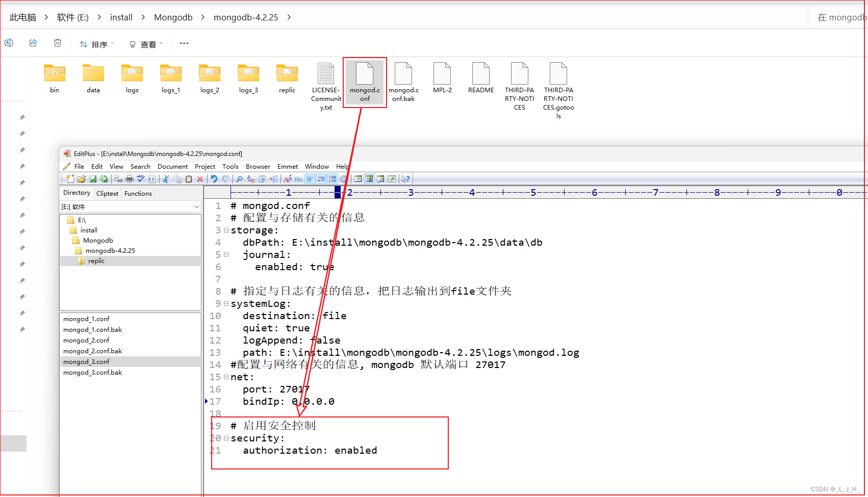Click the Mongodb breadcrumb in Explorer address bar
Viewport: 868px width, 497px height.
pyautogui.click(x=173, y=17)
